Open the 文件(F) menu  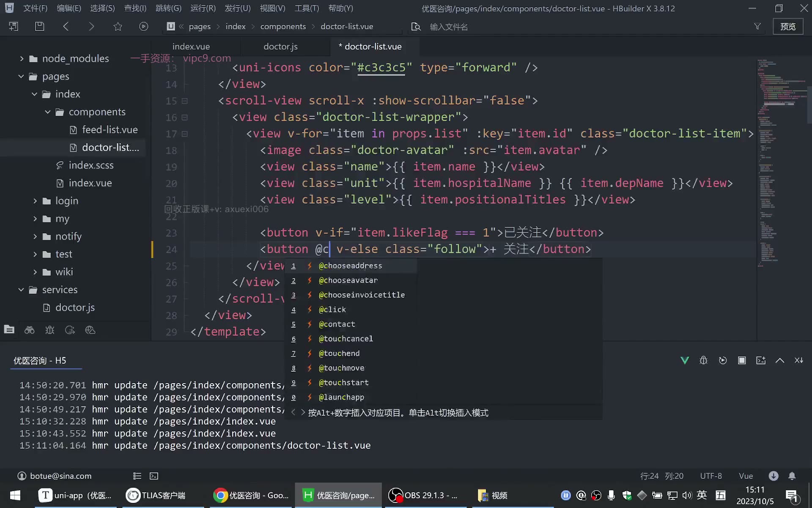coord(35,8)
